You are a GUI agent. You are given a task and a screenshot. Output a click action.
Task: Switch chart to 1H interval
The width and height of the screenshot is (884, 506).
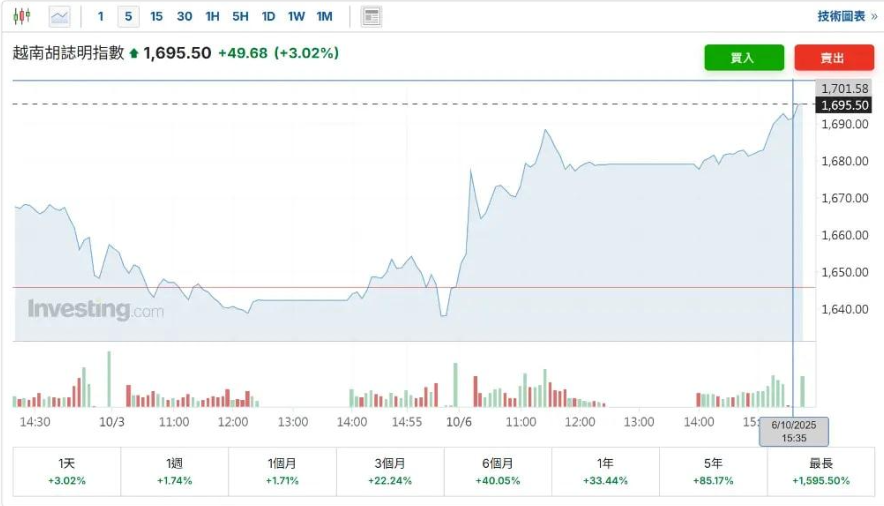click(212, 16)
